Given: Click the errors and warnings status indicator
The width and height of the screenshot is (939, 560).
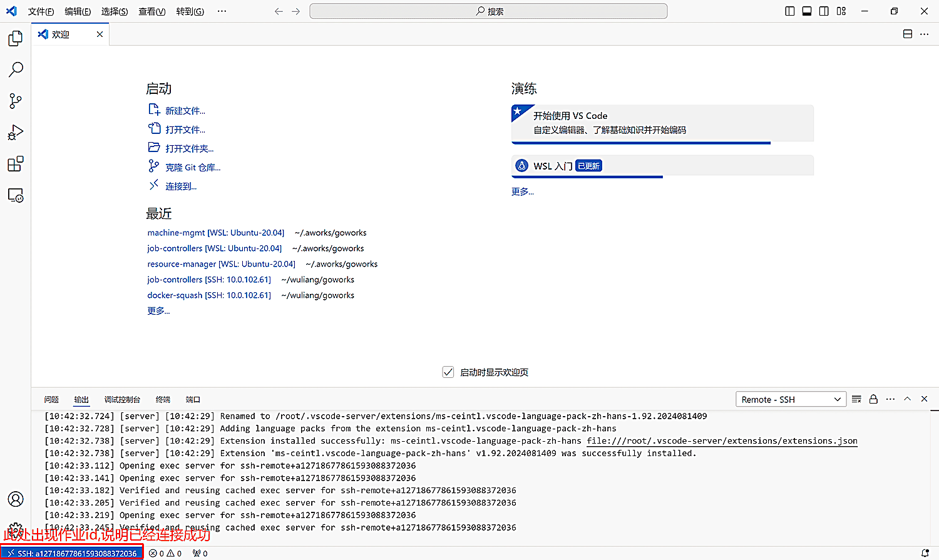Looking at the screenshot, I should click(x=165, y=553).
